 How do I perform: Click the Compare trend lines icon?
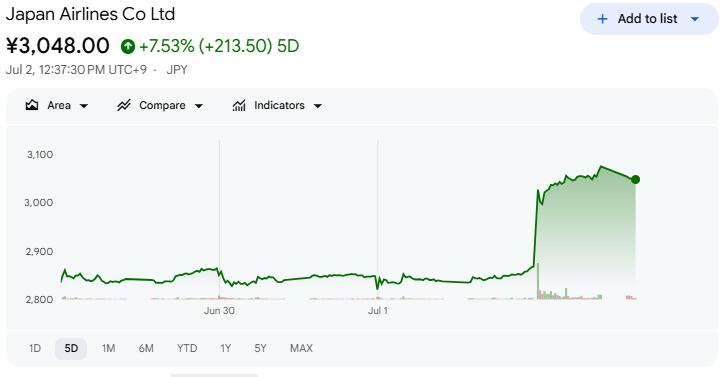(x=124, y=105)
